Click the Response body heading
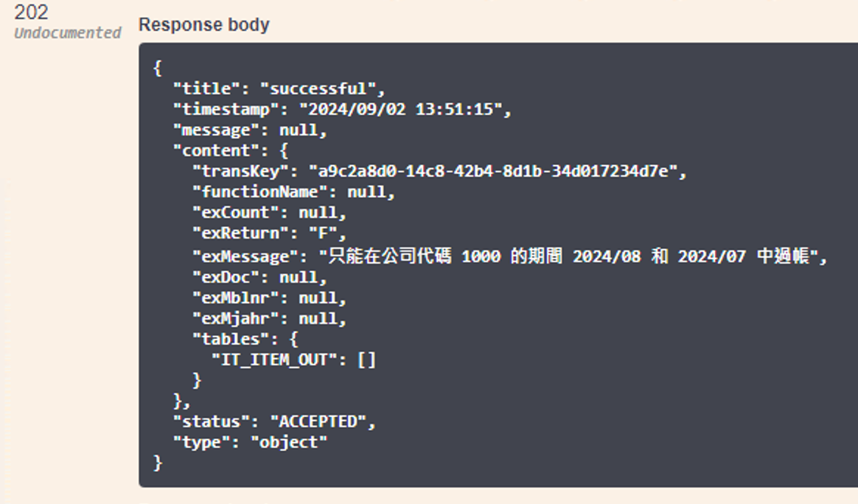This screenshot has height=504, width=858. click(x=204, y=25)
